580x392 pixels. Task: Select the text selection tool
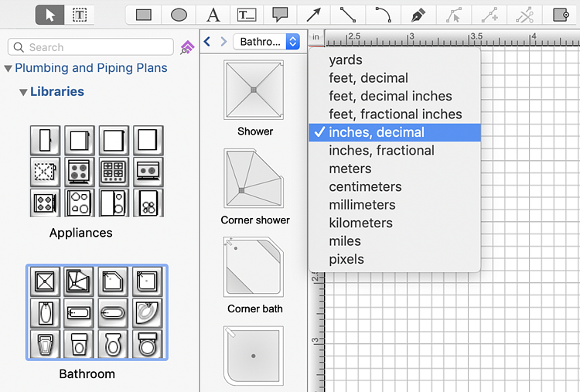[79, 14]
